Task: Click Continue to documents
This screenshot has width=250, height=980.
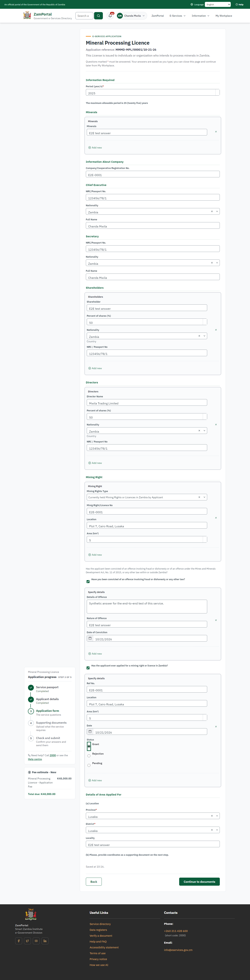Action: (199, 881)
